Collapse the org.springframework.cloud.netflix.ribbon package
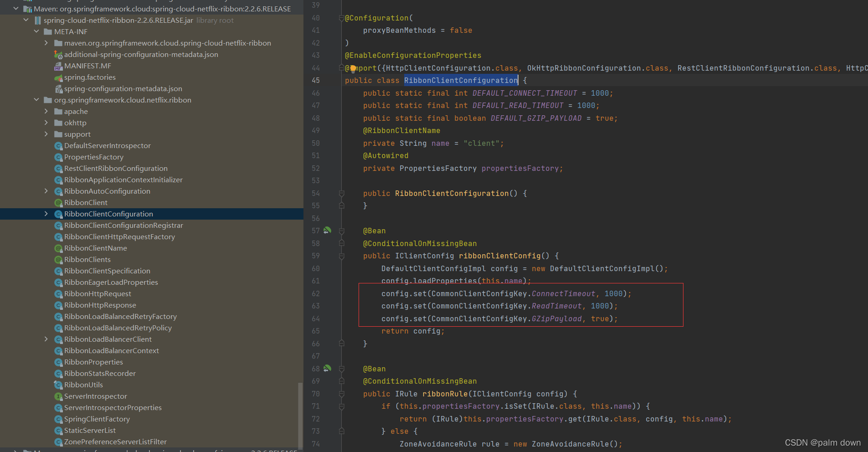Image resolution: width=868 pixels, height=452 pixels. coord(36,100)
